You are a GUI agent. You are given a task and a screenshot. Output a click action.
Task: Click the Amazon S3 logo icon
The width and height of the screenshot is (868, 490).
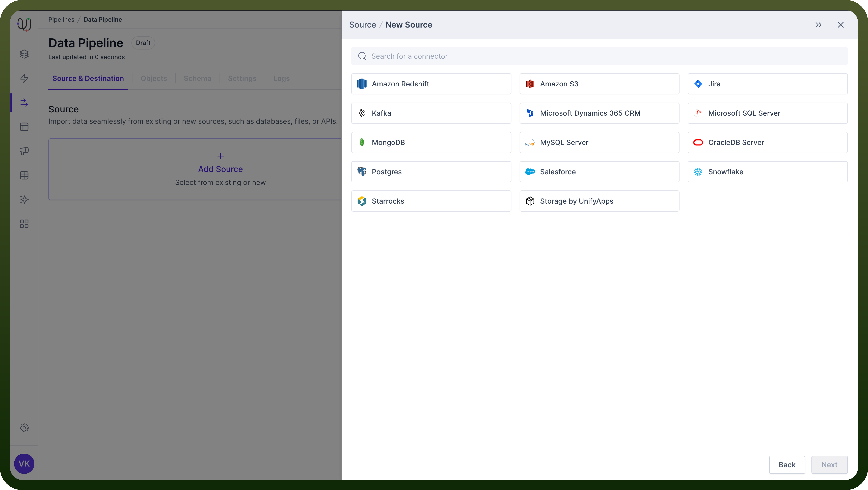530,84
